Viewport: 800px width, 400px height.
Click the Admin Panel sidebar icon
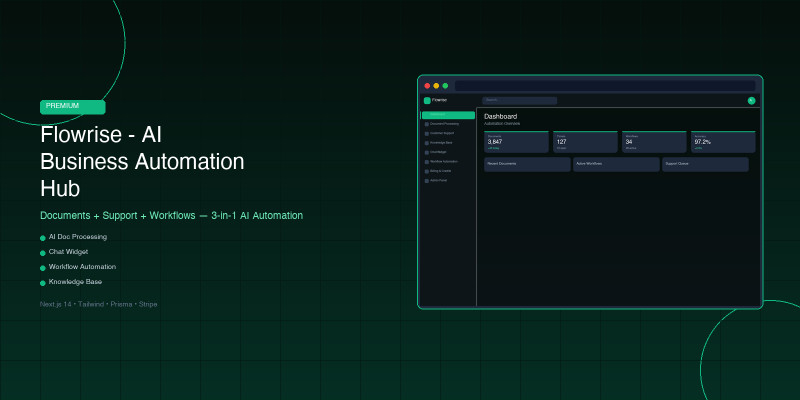click(x=426, y=181)
